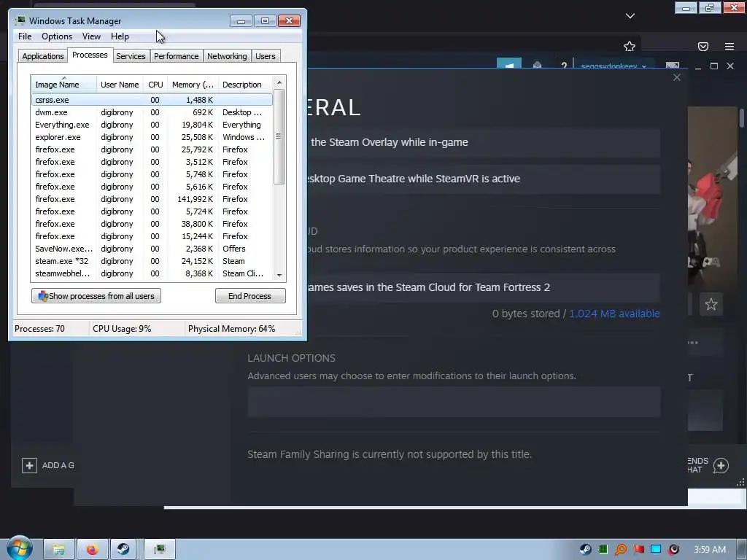This screenshot has height=560, width=747.
Task: Select the firefox.exe row using 38,800 K
Action: coord(152,224)
